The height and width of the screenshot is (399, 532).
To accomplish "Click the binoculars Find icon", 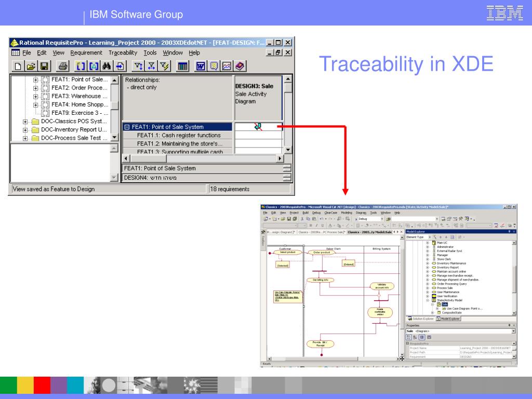I will point(107,66).
